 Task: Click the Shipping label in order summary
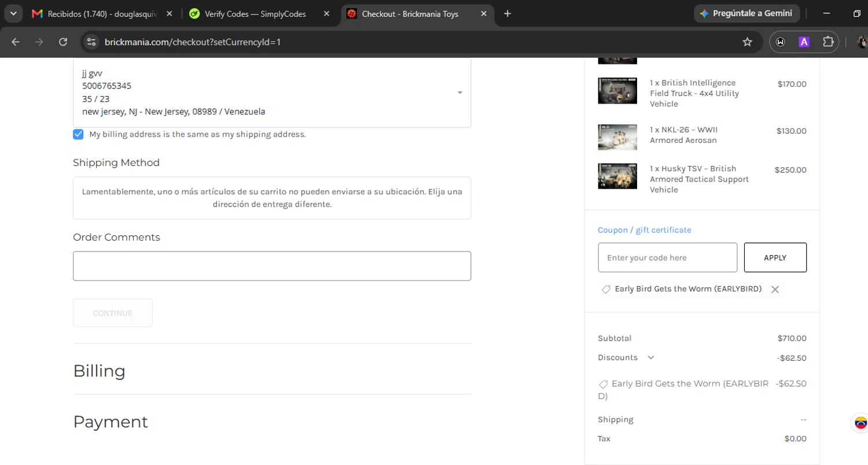click(616, 419)
